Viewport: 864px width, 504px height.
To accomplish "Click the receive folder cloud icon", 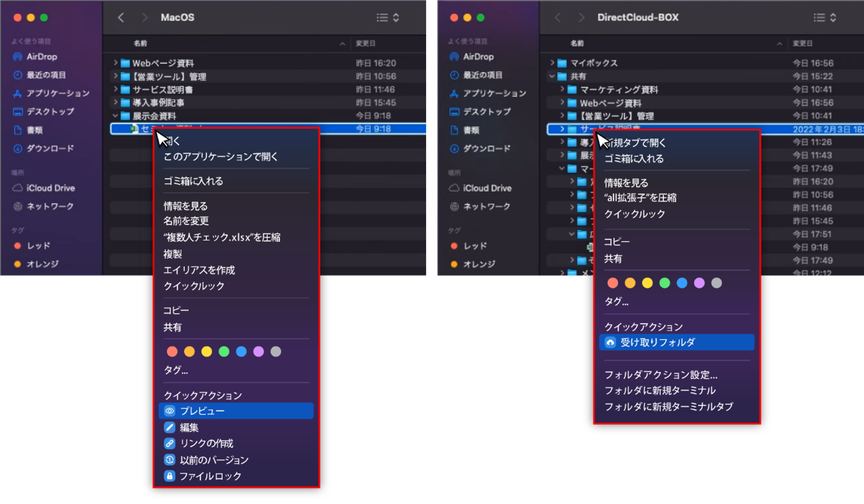I will (x=610, y=342).
